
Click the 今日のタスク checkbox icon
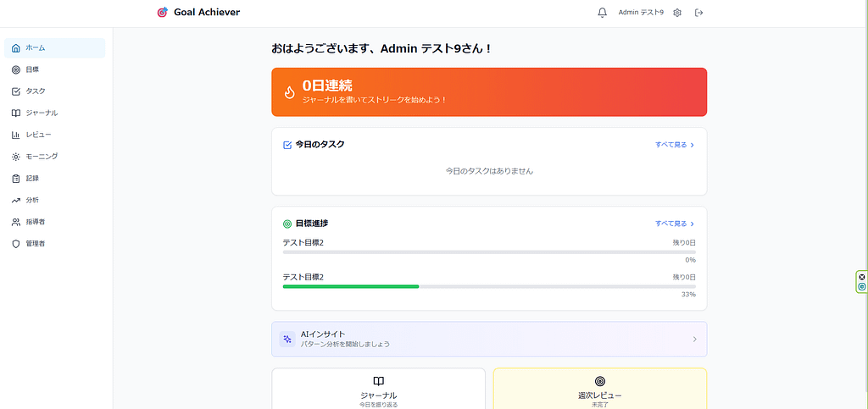coord(287,145)
